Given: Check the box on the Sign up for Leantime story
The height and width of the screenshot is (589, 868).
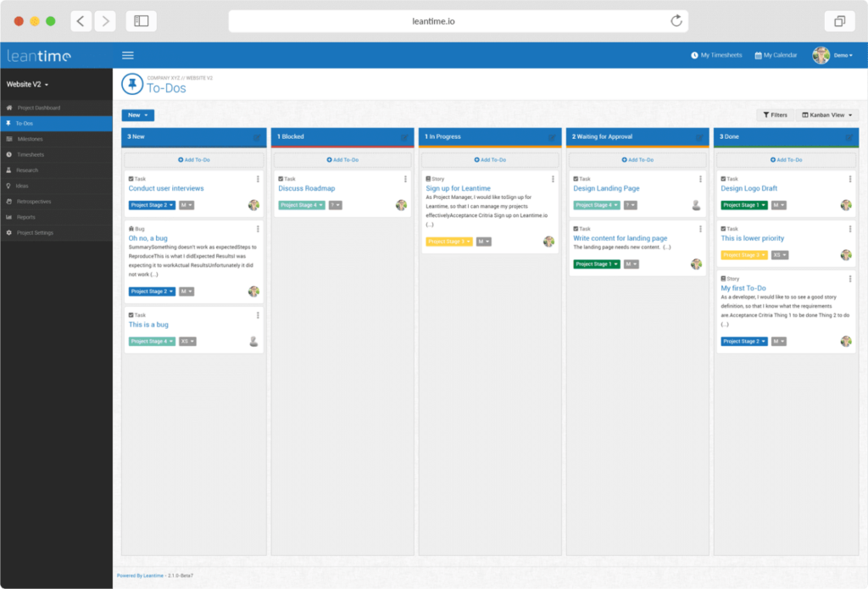Looking at the screenshot, I should (x=427, y=179).
